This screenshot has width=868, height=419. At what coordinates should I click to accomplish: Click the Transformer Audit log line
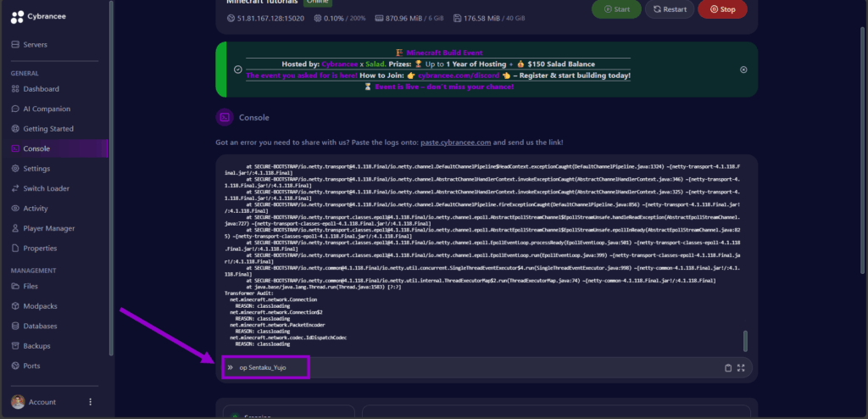click(248, 293)
